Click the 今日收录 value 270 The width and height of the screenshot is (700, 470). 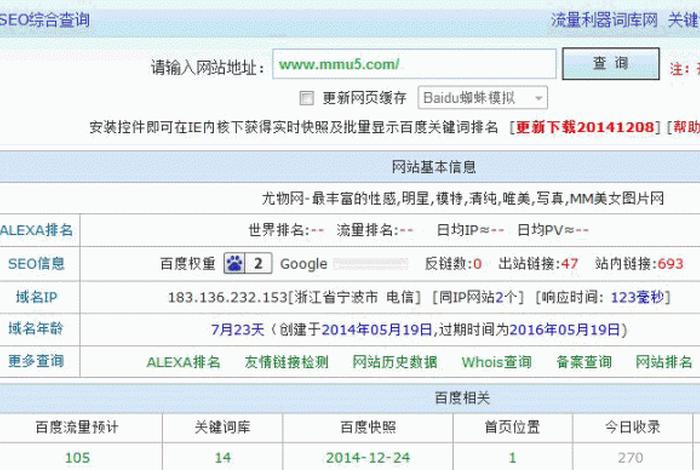click(630, 458)
